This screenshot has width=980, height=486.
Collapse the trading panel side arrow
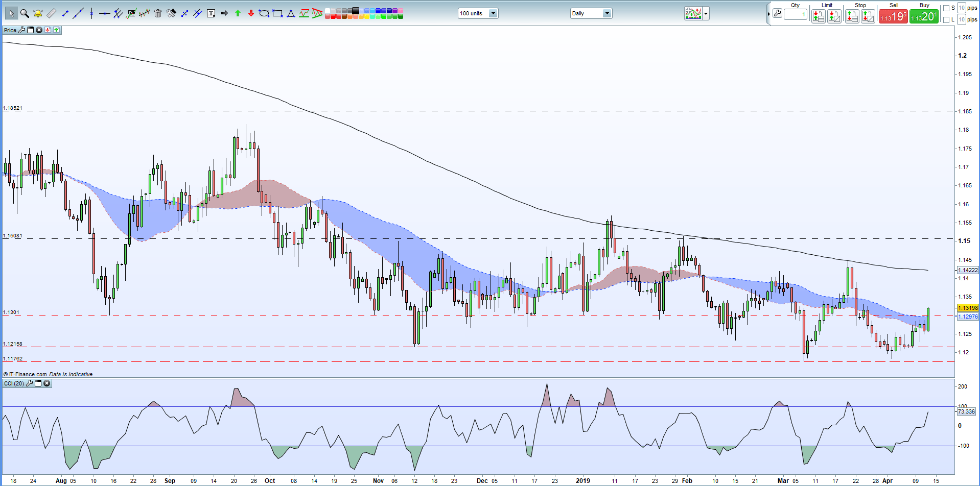coord(768,14)
